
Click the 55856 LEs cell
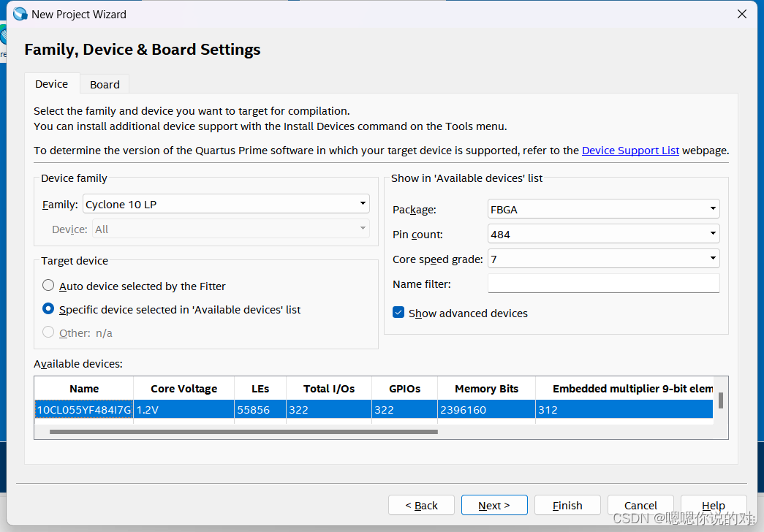click(260, 410)
